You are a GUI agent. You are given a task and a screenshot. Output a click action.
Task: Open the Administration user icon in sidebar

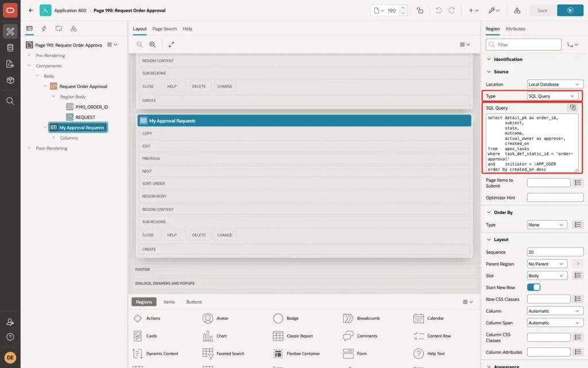(10, 322)
